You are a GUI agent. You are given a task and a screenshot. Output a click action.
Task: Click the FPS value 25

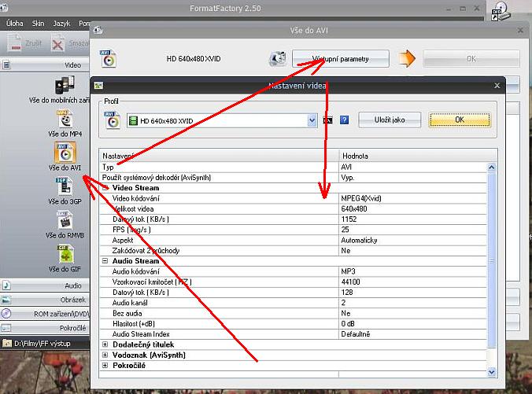click(345, 230)
